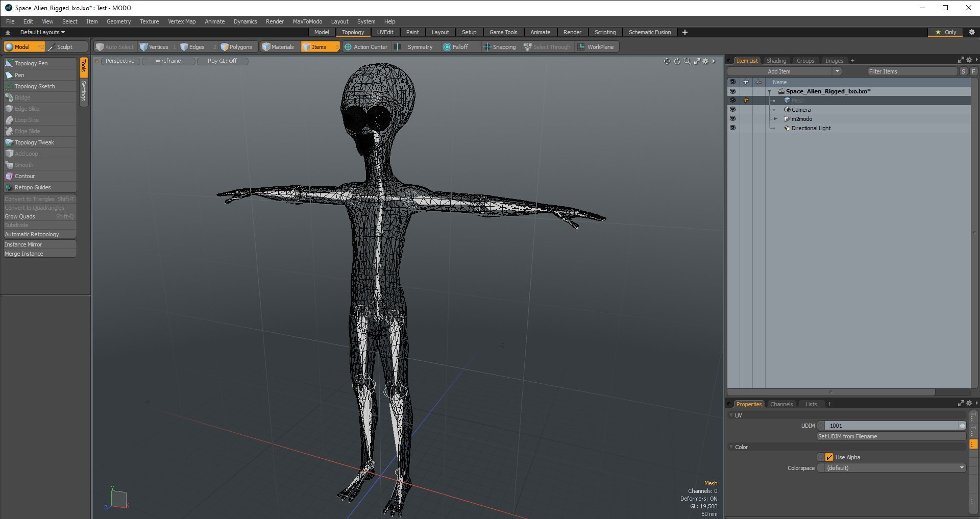Open the Geometry menu
The image size is (980, 519).
pos(118,21)
